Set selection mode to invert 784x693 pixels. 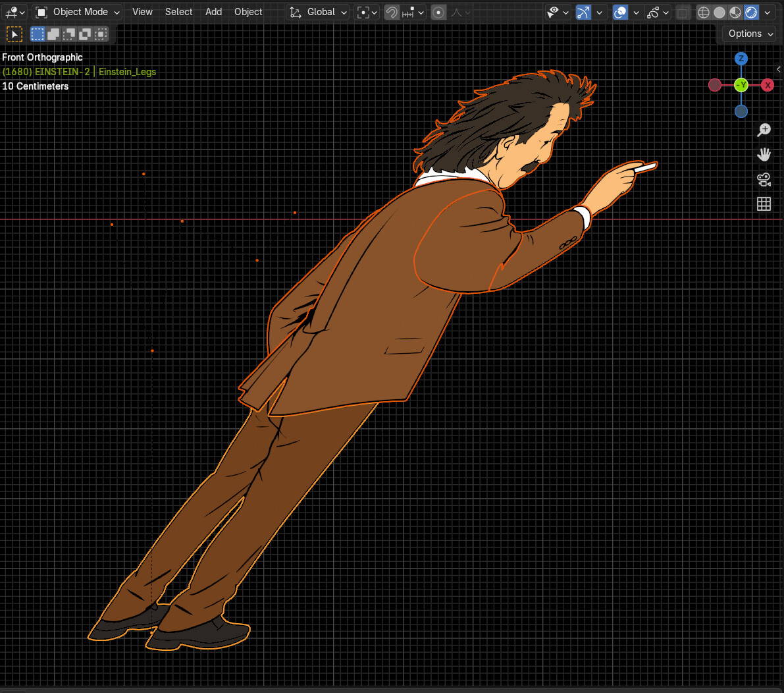click(85, 34)
